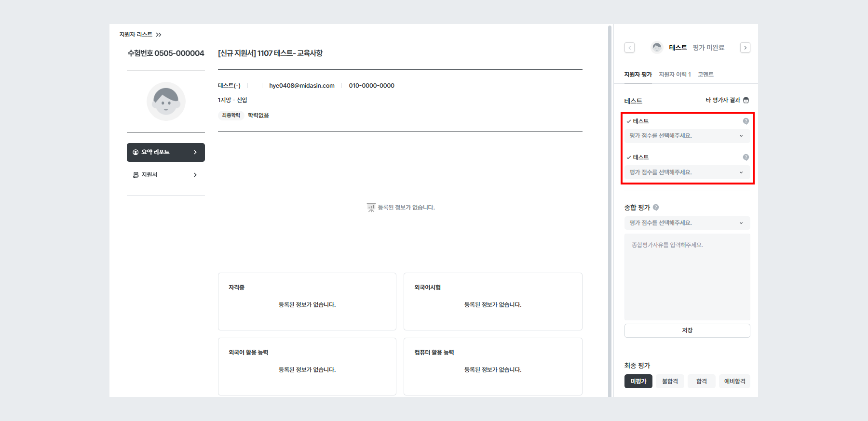
Task: Click the double chevron after 지원자 리스트
Action: [x=159, y=35]
